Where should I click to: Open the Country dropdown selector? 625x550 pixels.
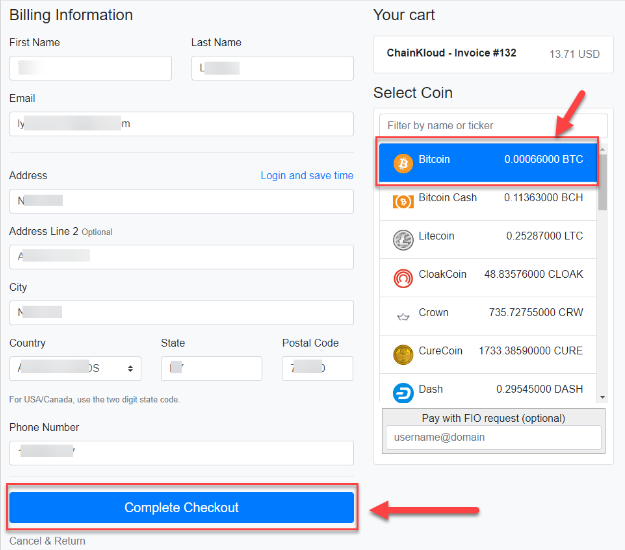(x=75, y=368)
